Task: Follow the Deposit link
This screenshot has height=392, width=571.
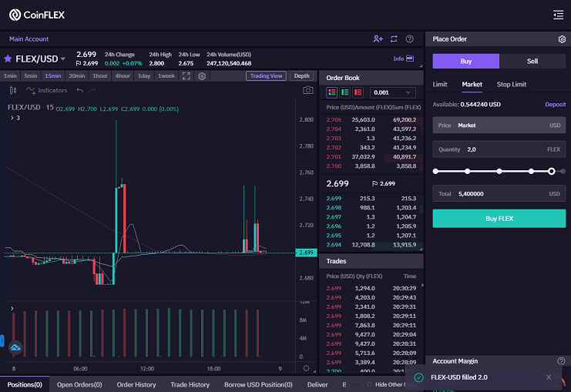Action: 555,105
